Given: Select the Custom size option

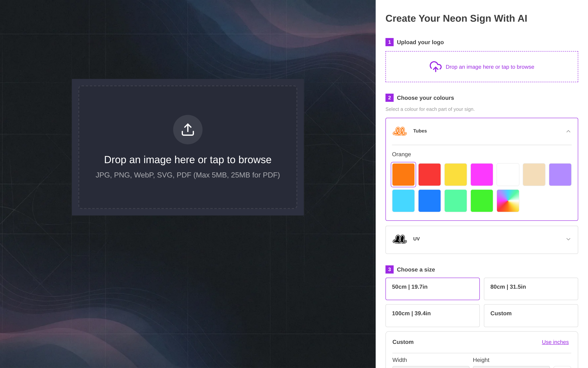Looking at the screenshot, I should [x=531, y=316].
